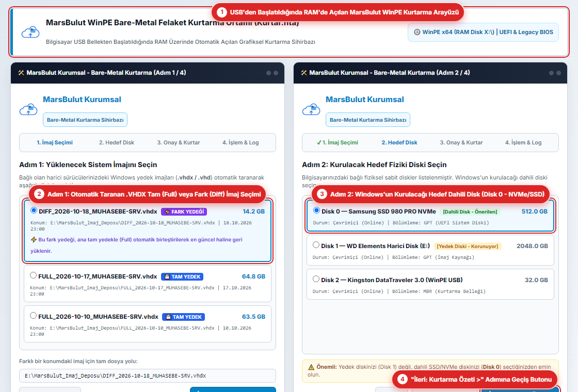Click the tools icon in the Adım 1 / 4 title bar
The height and width of the screenshot is (392, 578).
click(x=21, y=73)
